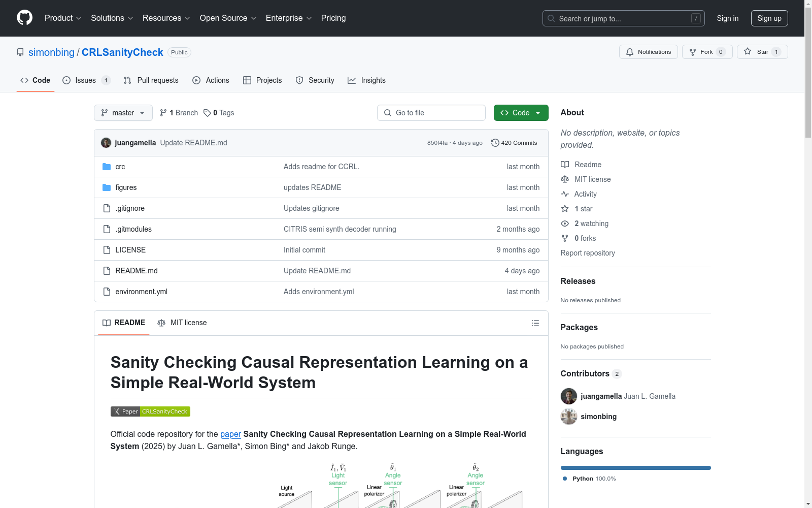Open the Contributors heading link
This screenshot has height=508, width=812.
(x=591, y=373)
